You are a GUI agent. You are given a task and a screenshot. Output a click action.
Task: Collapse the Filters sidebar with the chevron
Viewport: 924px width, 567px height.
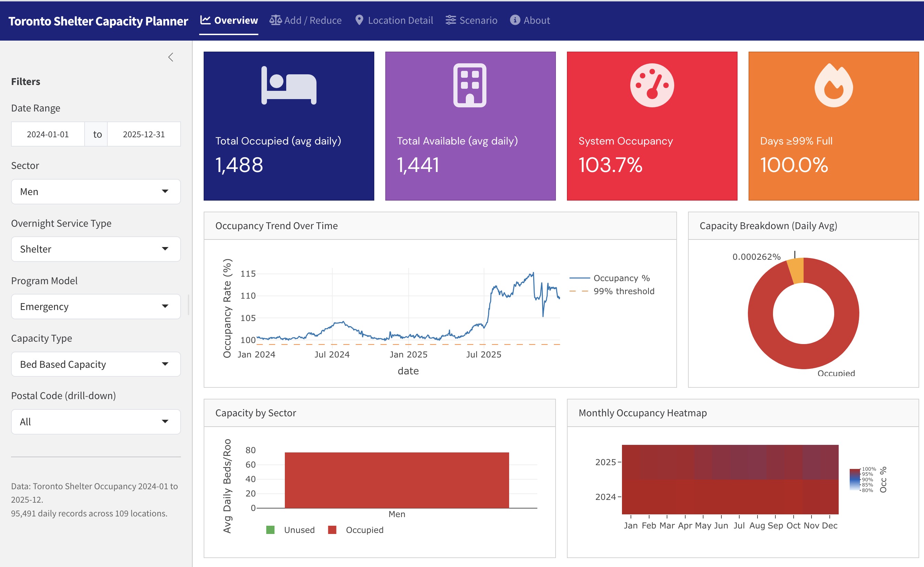(x=171, y=57)
